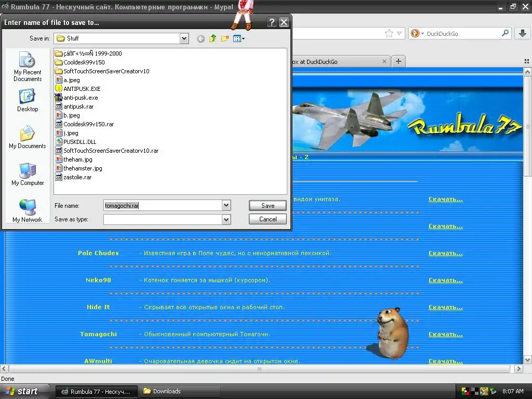Open the DuckDuckGo search engine selector
The height and width of the screenshot is (399, 532).
tap(417, 33)
